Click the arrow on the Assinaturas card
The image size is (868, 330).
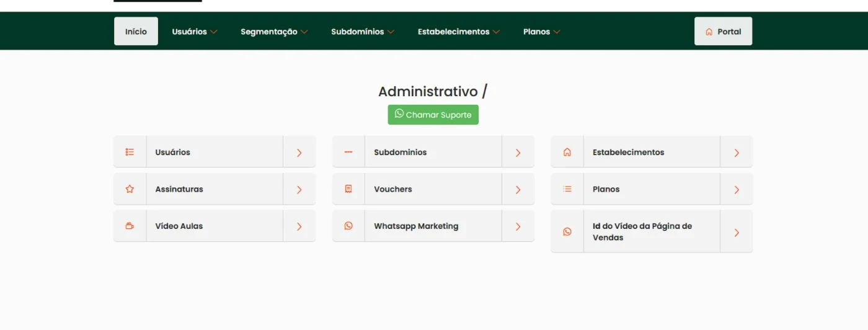(299, 190)
